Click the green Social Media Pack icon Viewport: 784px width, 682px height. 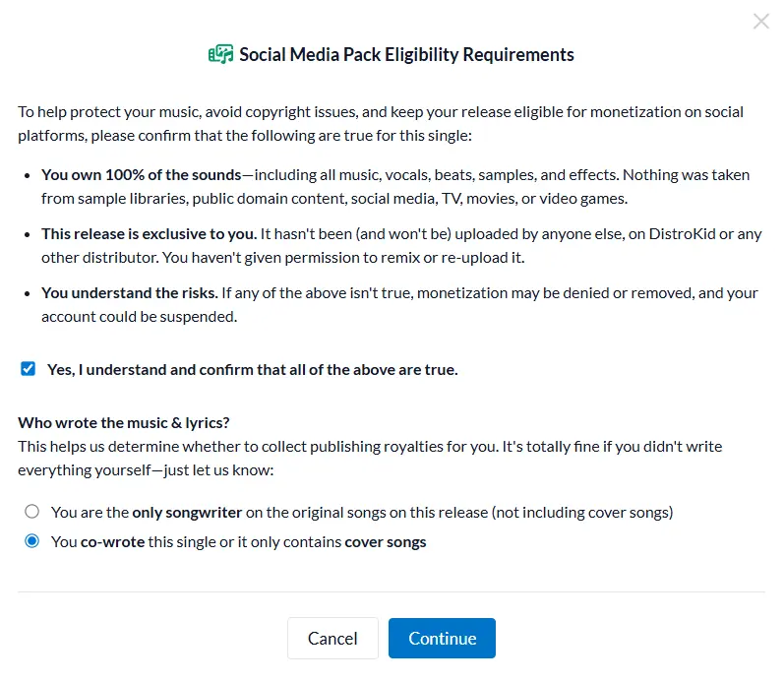click(x=220, y=54)
